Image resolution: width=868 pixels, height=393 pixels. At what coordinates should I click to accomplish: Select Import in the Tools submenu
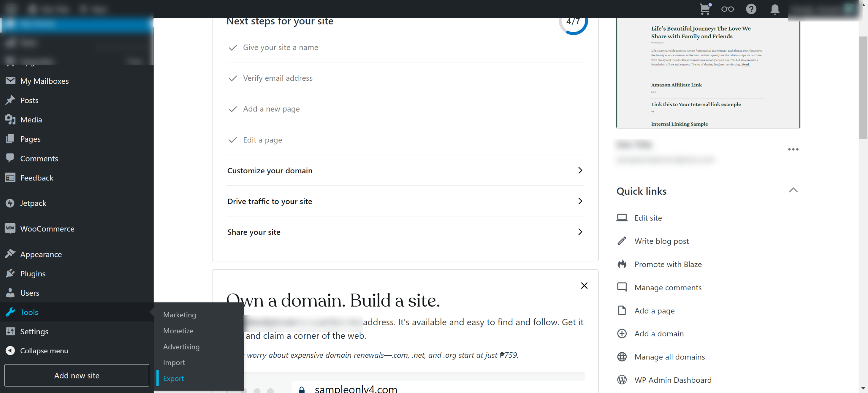(174, 362)
